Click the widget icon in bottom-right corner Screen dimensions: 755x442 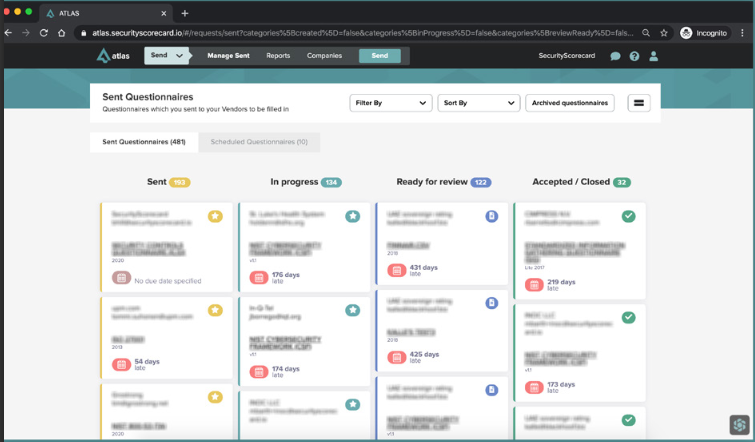[x=738, y=424]
